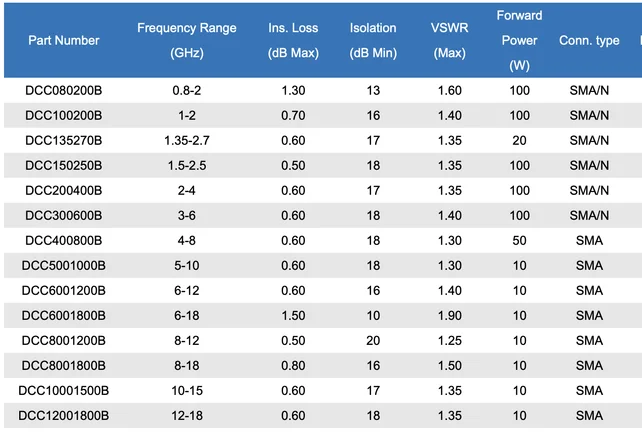
Task: Select the DCC8001200B part number
Action: coord(64,341)
